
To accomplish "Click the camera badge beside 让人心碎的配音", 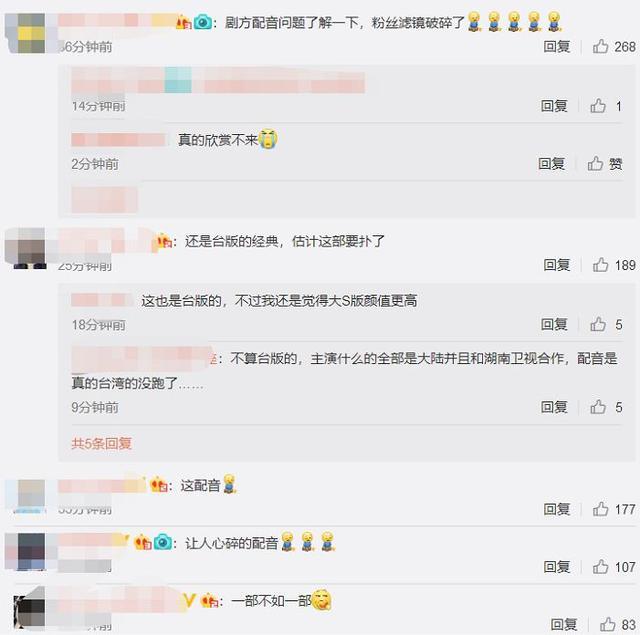I will pos(163,542).
